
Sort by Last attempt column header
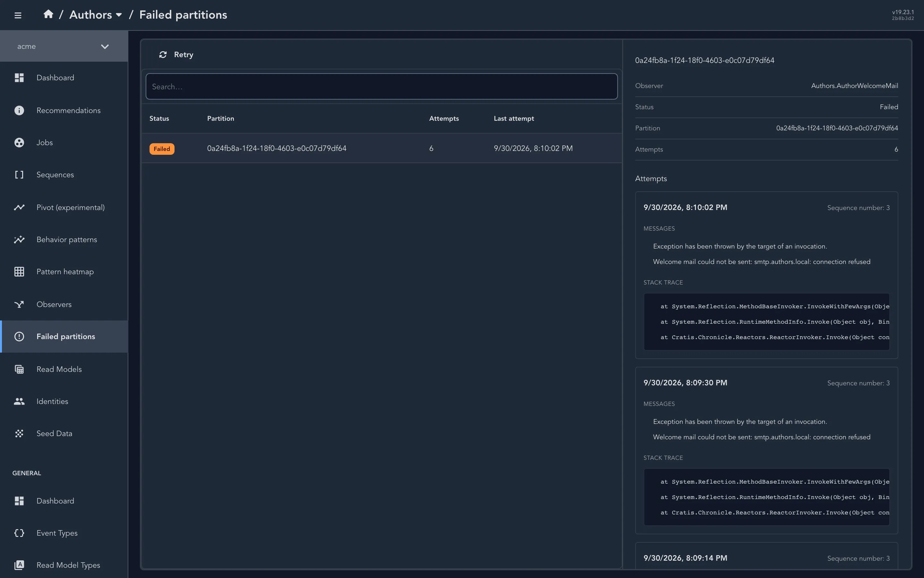[x=514, y=118]
